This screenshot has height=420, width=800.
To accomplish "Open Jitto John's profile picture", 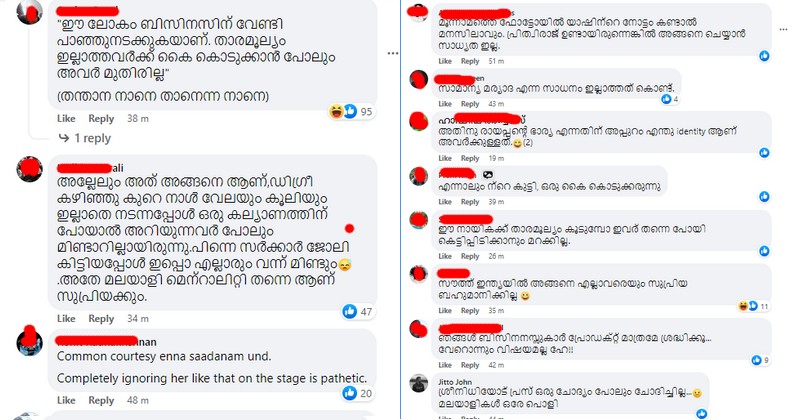I will click(418, 383).
